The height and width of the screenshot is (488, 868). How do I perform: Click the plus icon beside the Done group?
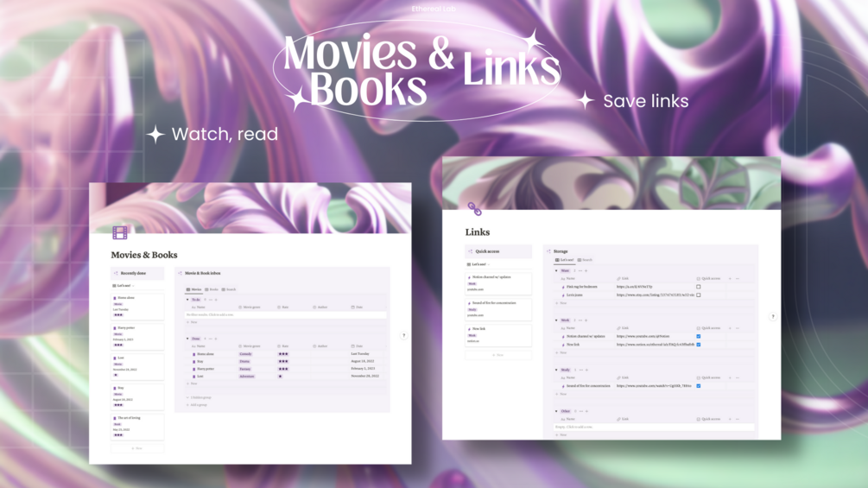216,339
